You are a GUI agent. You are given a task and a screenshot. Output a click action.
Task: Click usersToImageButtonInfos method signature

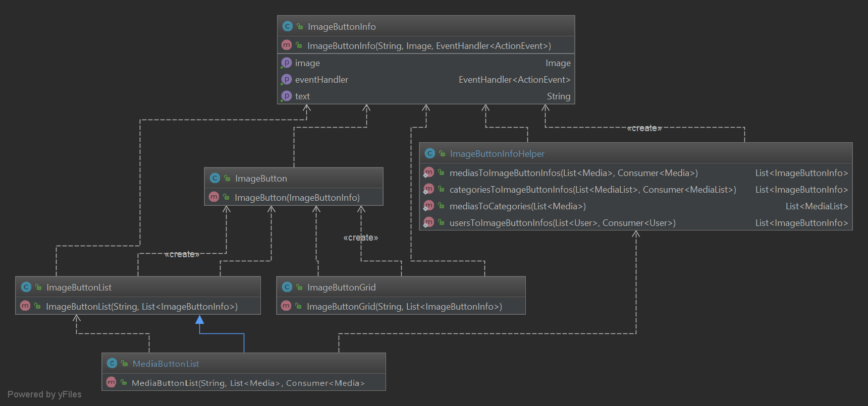tap(563, 223)
